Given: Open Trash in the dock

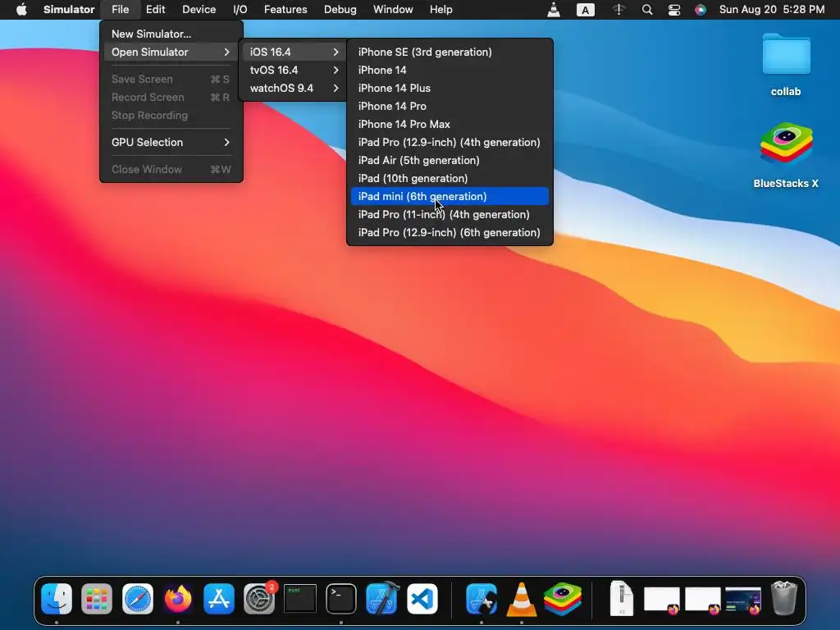Looking at the screenshot, I should tap(783, 598).
